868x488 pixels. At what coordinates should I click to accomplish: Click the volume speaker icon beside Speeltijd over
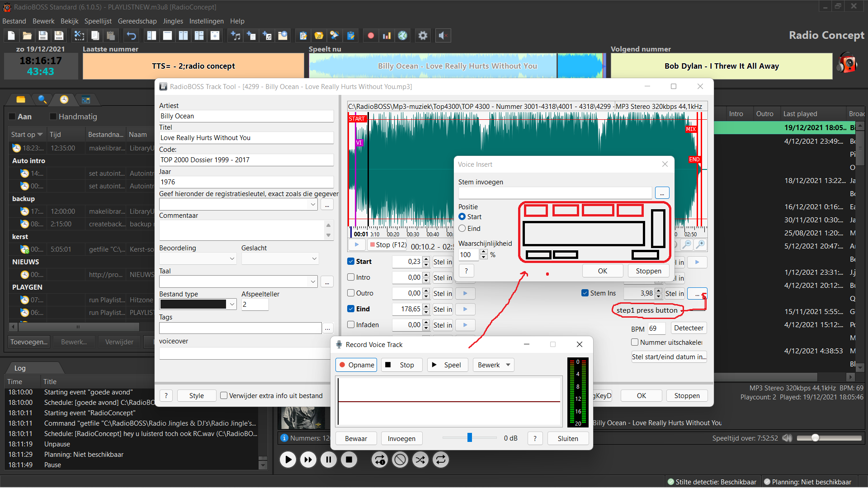787,438
